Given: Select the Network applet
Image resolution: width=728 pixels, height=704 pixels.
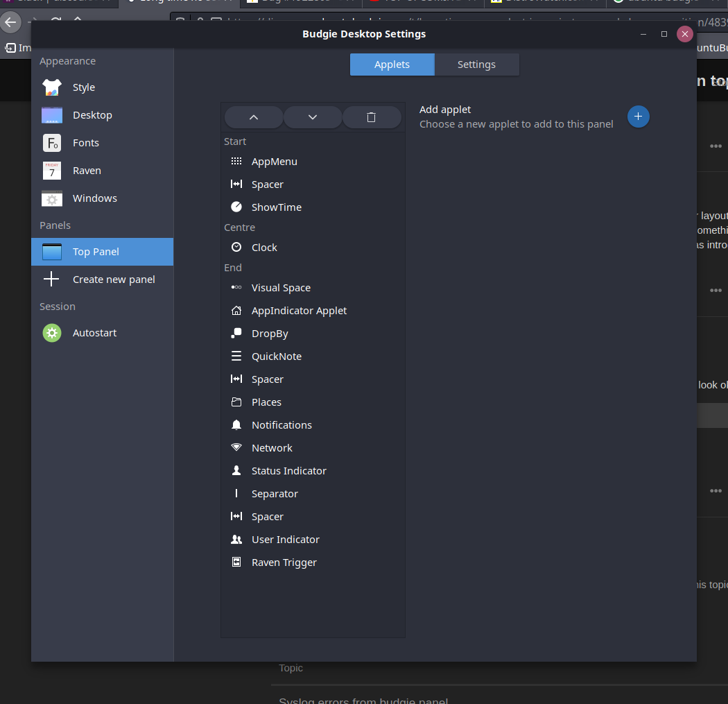Looking at the screenshot, I should (313, 448).
